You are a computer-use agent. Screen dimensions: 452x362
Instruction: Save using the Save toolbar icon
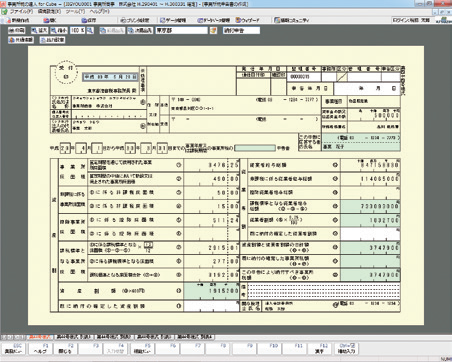[89, 20]
